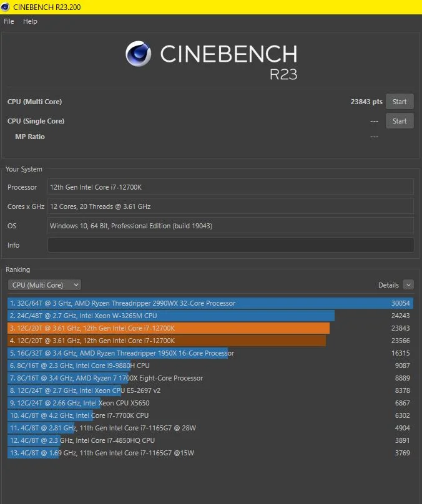Start the CPU Single Core benchmark
This screenshot has width=422, height=504.
(400, 121)
